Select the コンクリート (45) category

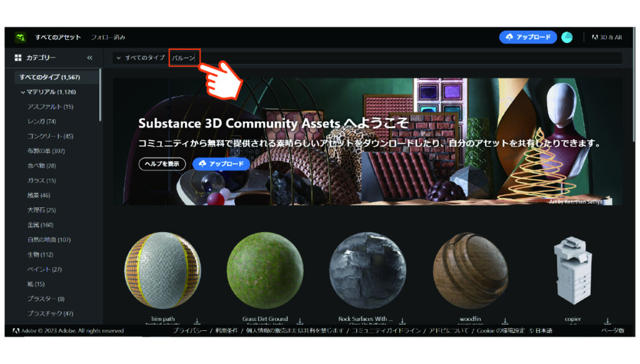point(50,136)
